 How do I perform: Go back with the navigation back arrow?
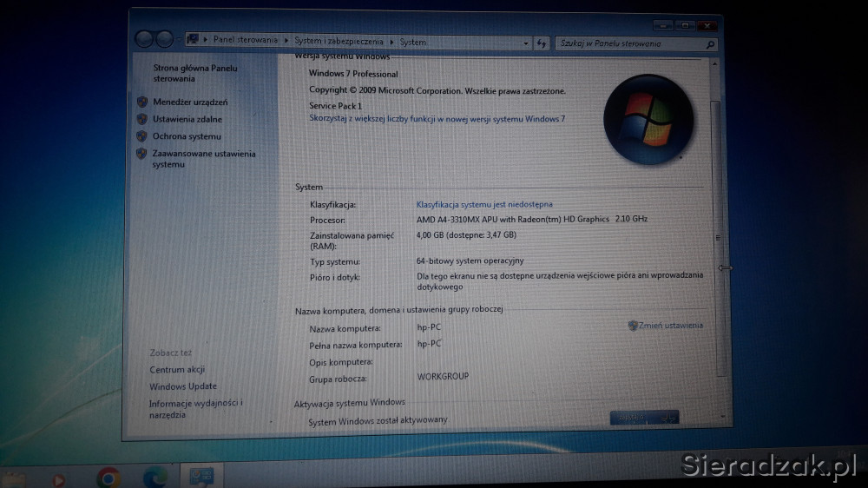144,39
